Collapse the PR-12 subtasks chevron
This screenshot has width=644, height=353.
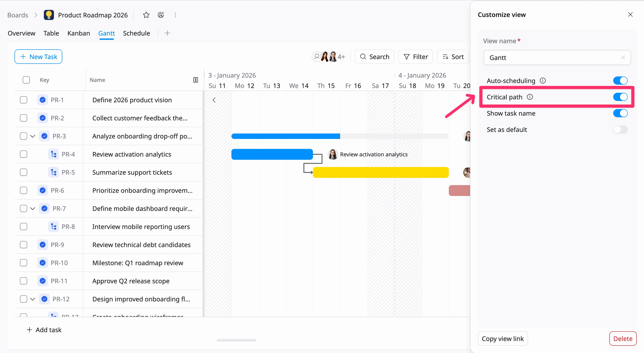(33, 299)
